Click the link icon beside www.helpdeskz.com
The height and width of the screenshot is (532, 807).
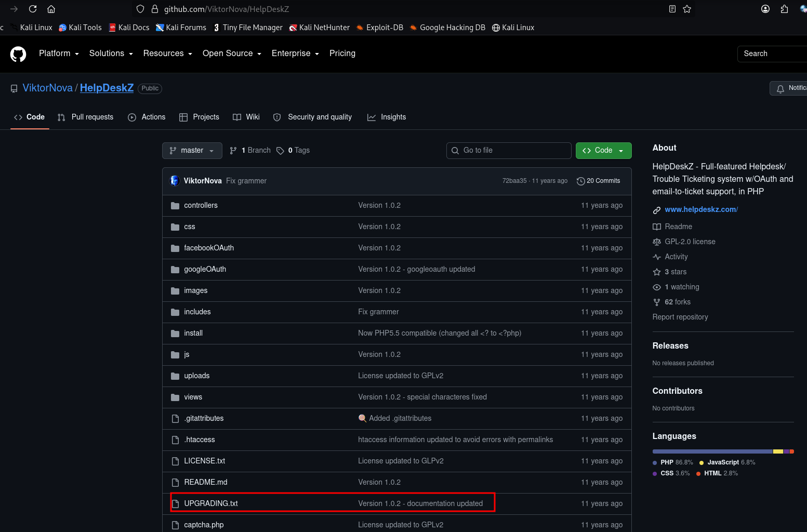[x=657, y=210]
